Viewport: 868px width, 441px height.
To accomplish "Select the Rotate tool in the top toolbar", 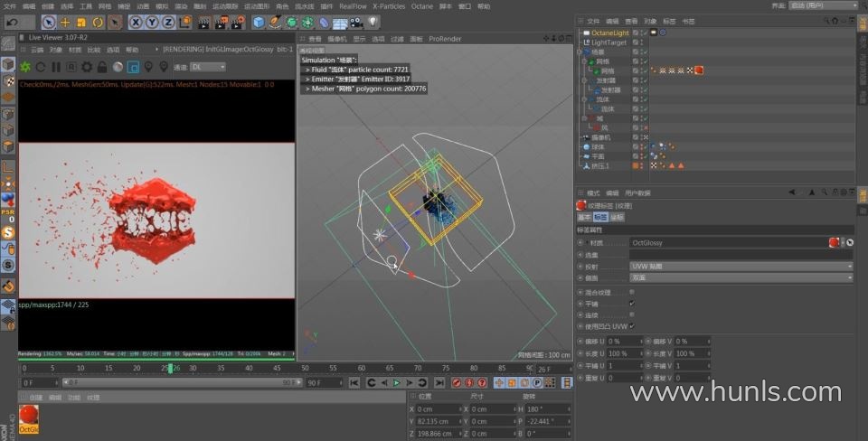I will tap(98, 22).
